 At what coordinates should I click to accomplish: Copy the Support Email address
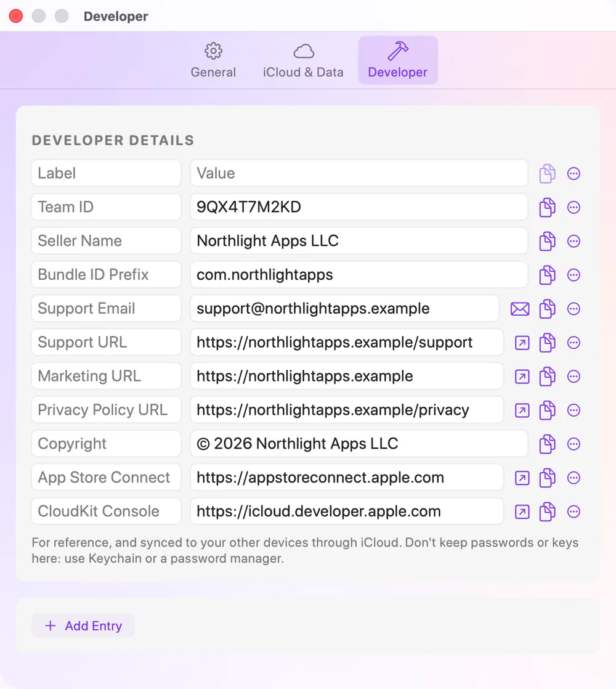coord(547,309)
